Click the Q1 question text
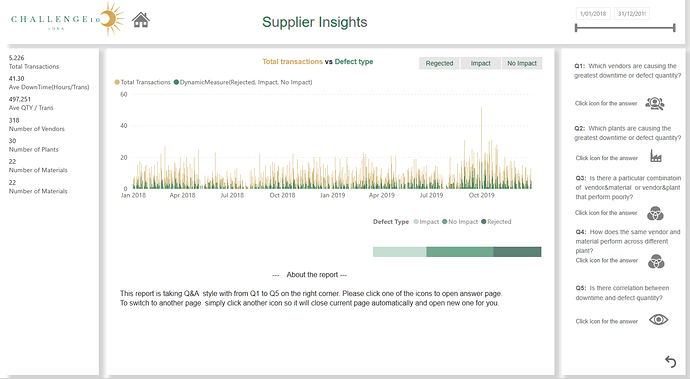The image size is (690, 379). (628, 70)
